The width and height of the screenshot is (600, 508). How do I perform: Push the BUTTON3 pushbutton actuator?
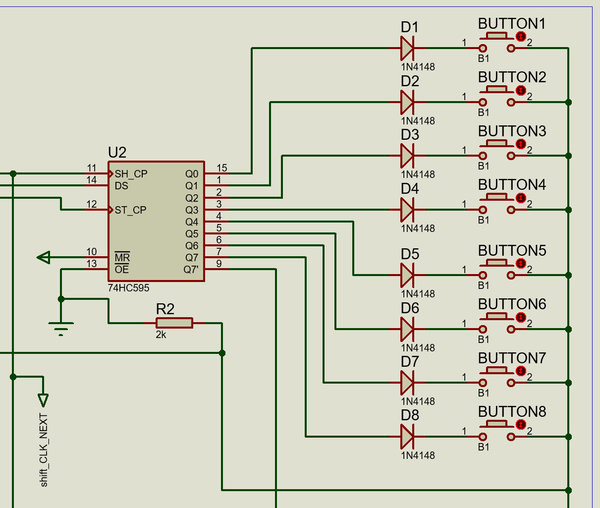[x=497, y=143]
